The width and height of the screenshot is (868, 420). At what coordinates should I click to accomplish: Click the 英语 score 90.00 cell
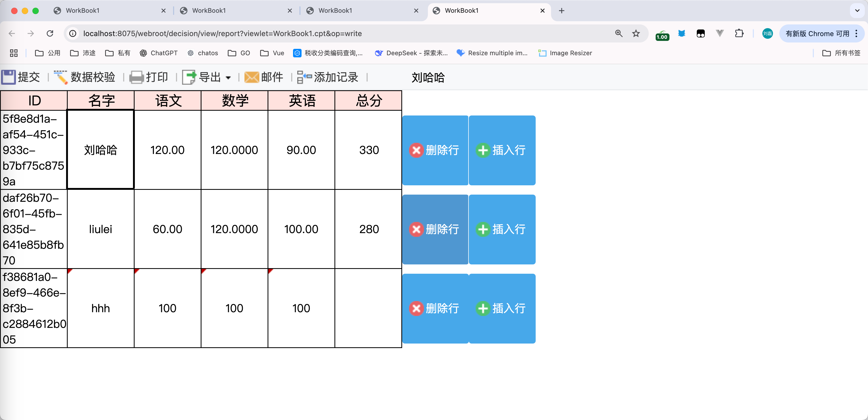pos(301,150)
